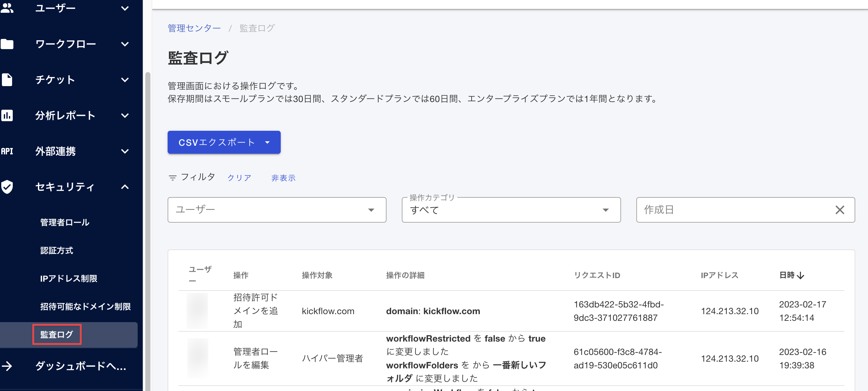Click the CSVエクスポート button
Image resolution: width=868 pixels, height=391 pixels.
coord(224,142)
